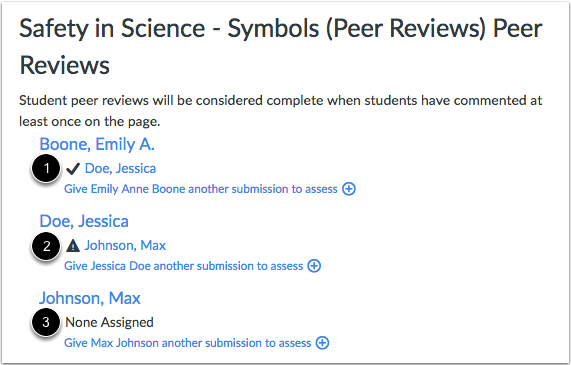Screen dimensions: 571x365
Task: Open assigned review Johnson, Max under Doe
Action: [x=125, y=246]
